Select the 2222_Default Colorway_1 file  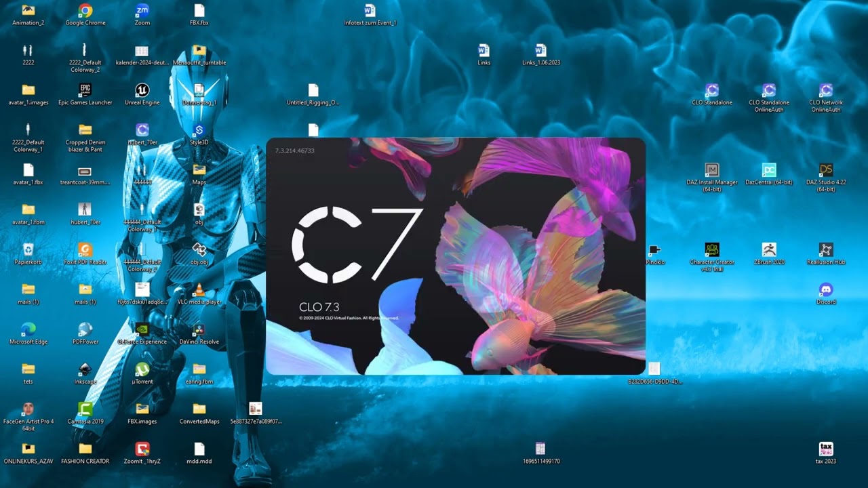pos(28,129)
